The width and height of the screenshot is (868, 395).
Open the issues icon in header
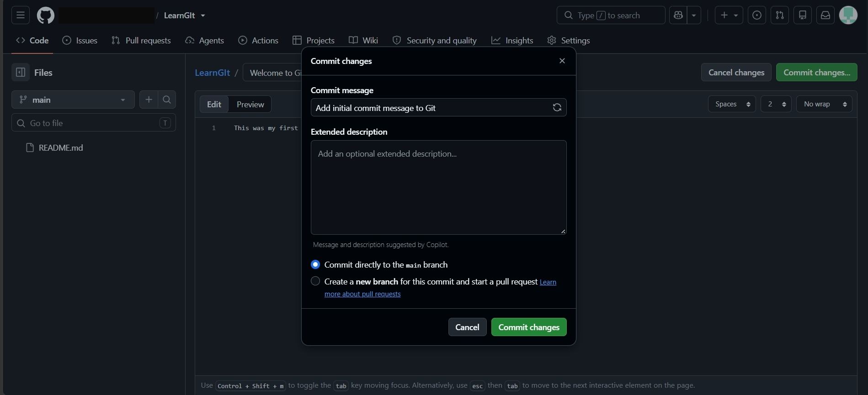coord(757,15)
